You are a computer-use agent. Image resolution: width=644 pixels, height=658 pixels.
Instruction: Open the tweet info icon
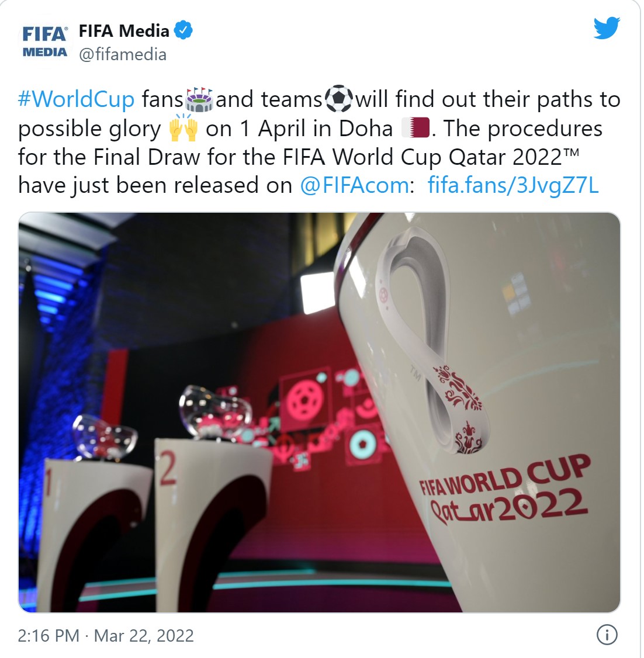(x=607, y=635)
